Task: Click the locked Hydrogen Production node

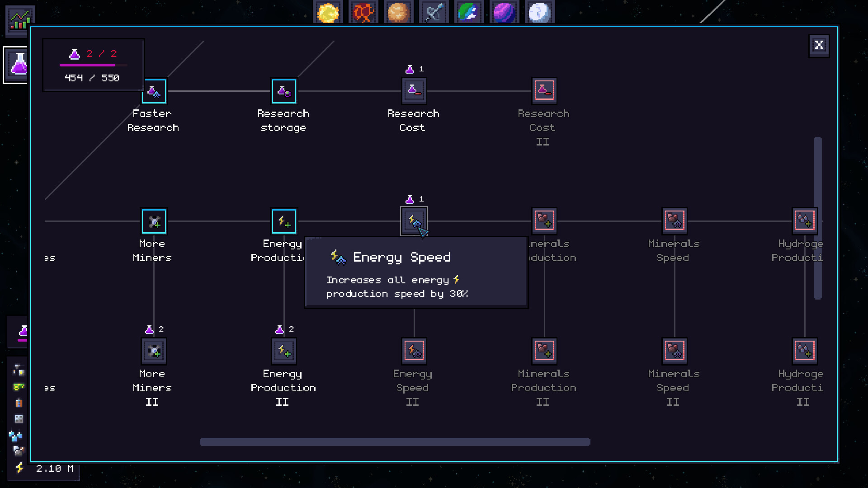Action: click(805, 221)
